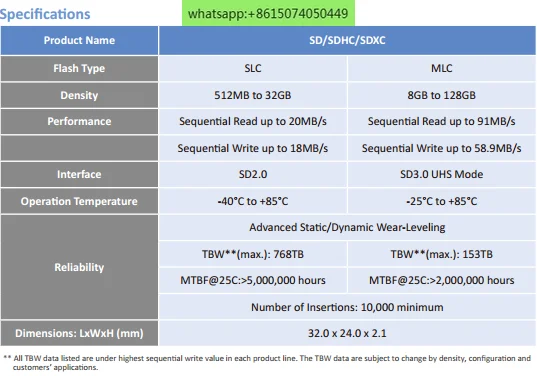Click the Performance row label
The width and height of the screenshot is (537, 376).
click(79, 122)
